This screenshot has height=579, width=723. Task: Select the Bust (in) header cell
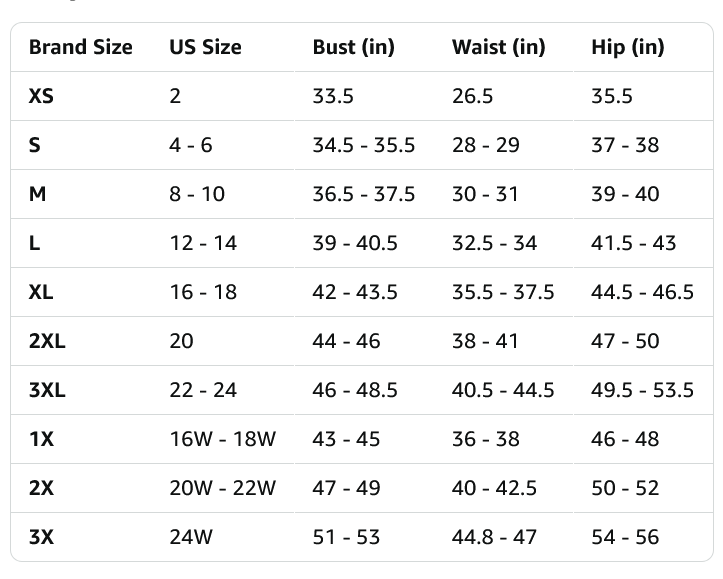354,47
